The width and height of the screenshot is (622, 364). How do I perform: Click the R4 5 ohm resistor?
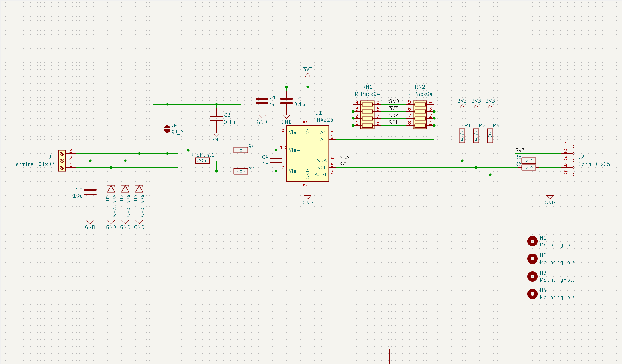point(241,150)
